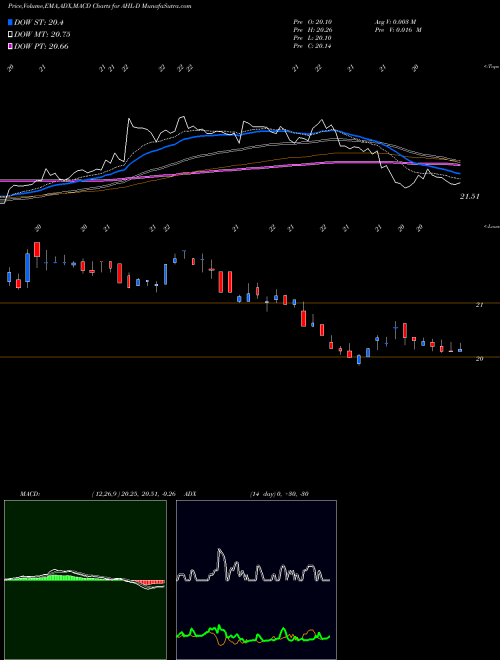Select the 'DOW PT: 20.66' label
The height and width of the screenshot is (660, 500).
(41, 46)
